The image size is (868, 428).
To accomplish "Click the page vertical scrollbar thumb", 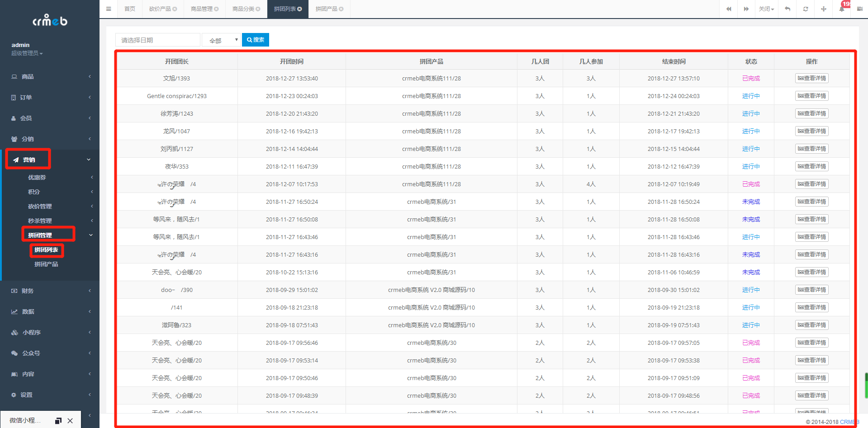I will [x=866, y=386].
